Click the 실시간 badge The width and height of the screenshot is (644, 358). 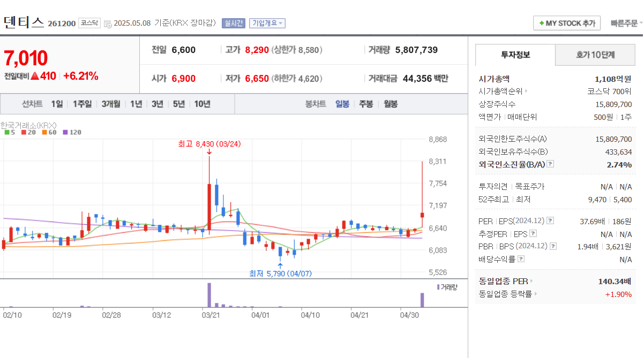click(x=233, y=23)
